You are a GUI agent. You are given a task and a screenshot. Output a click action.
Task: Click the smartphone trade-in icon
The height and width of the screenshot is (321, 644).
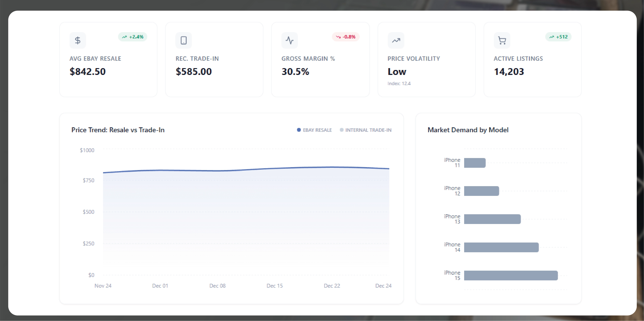184,40
